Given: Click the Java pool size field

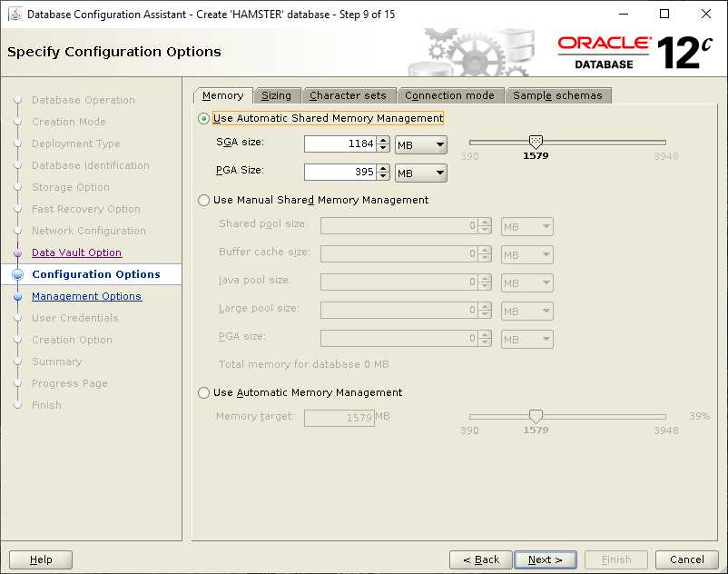Looking at the screenshot, I should click(399, 282).
